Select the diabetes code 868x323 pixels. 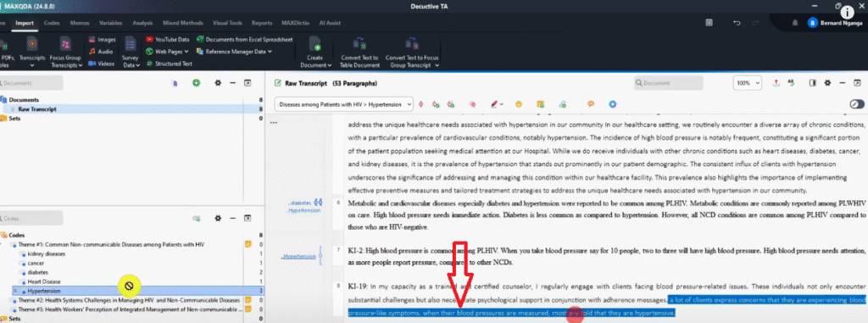(37, 273)
